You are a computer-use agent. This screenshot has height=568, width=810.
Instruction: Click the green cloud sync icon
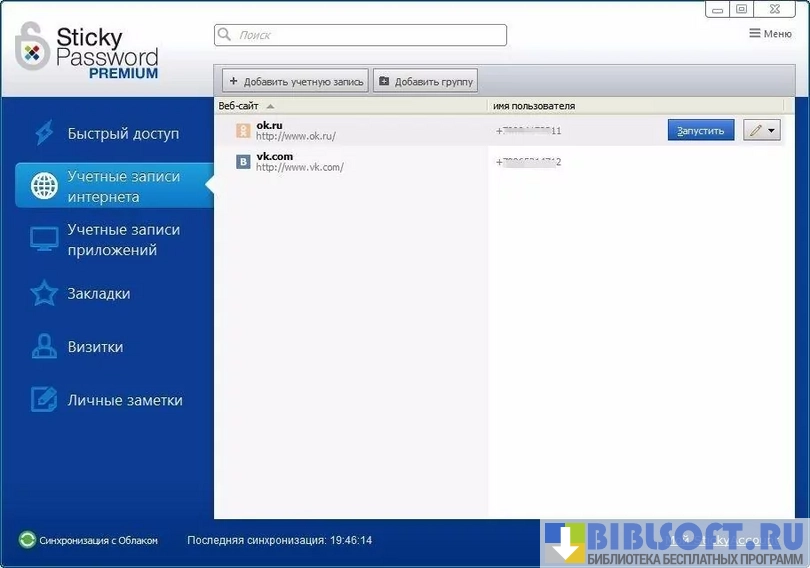point(27,540)
